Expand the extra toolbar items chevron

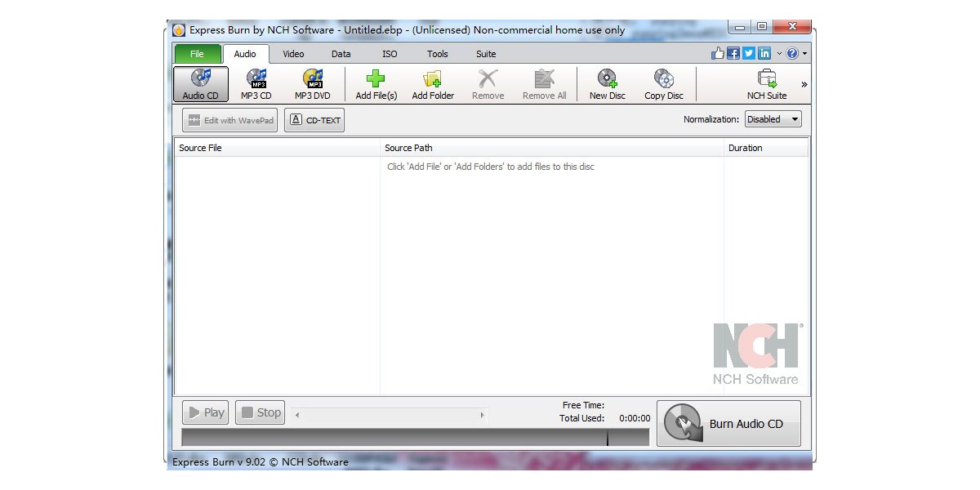804,82
